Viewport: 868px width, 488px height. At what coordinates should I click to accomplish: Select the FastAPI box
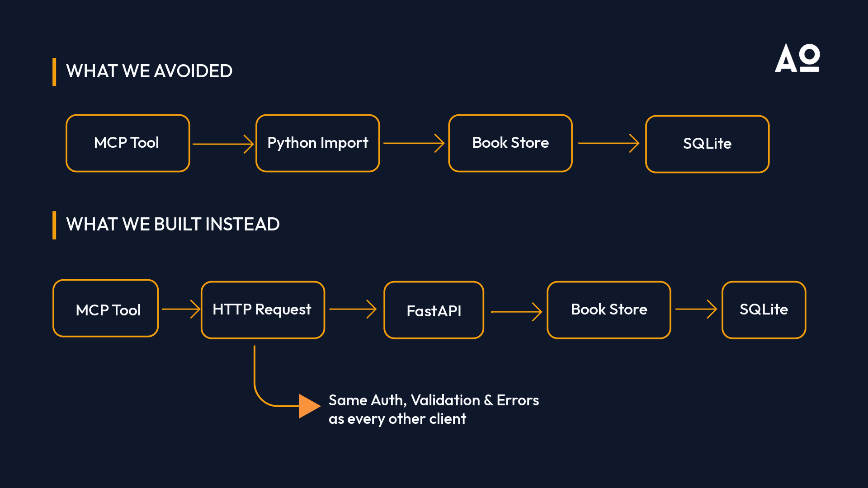coord(434,310)
